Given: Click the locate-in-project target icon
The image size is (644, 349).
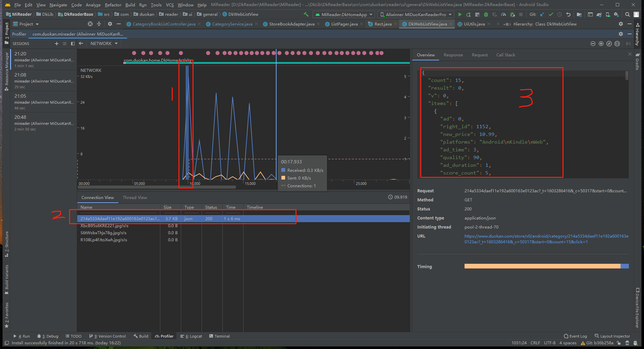Looking at the screenshot, I should click(x=90, y=24).
